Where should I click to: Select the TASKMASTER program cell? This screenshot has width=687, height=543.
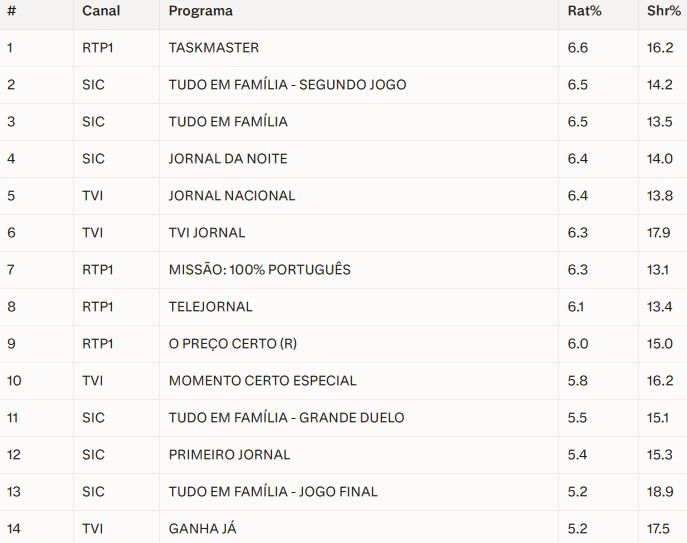[x=213, y=48]
